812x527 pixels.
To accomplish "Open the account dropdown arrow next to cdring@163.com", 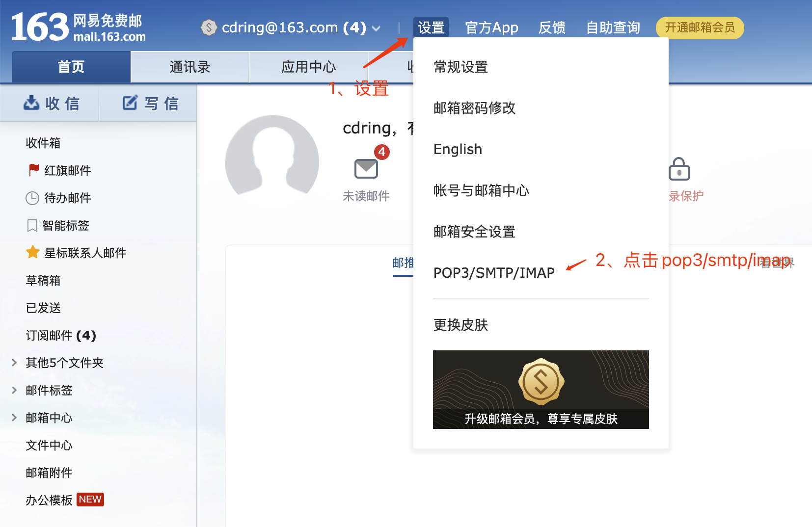I will click(376, 28).
